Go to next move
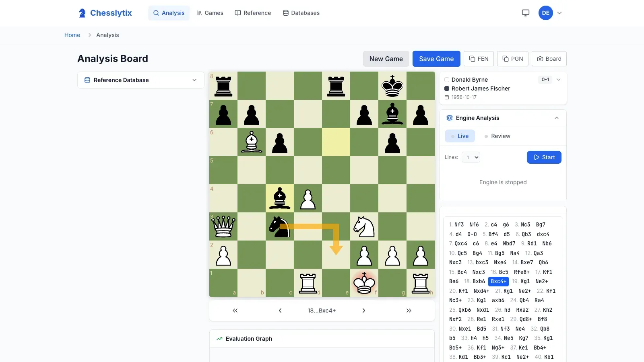644x362 pixels. 364,311
